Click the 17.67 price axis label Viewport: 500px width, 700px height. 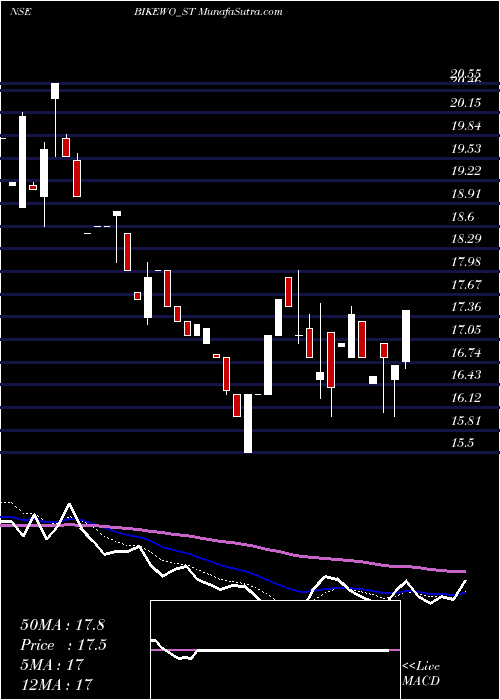(465, 285)
